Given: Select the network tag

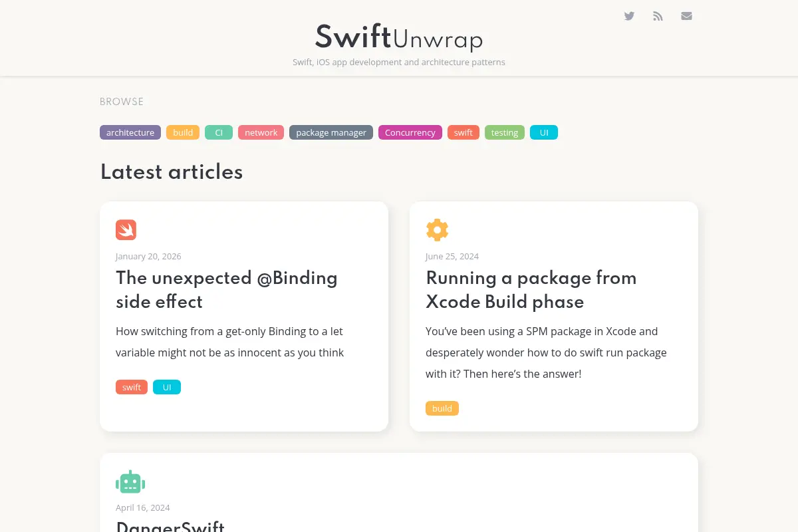Looking at the screenshot, I should point(261,132).
